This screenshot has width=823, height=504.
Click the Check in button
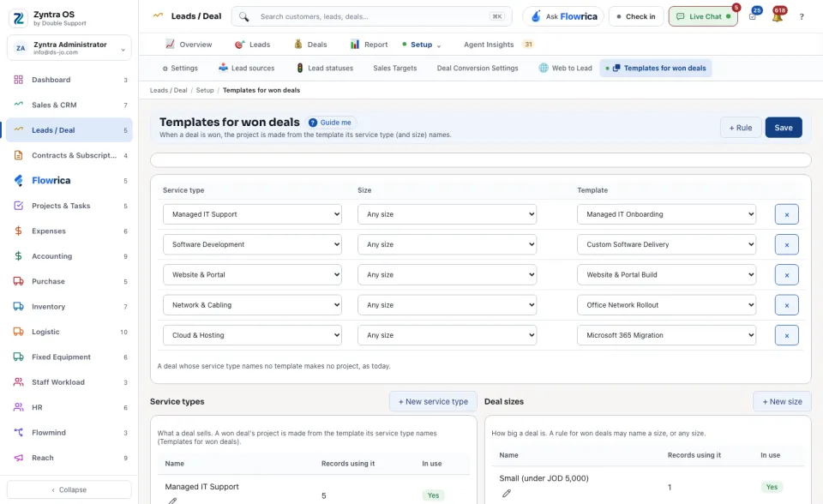click(x=636, y=17)
